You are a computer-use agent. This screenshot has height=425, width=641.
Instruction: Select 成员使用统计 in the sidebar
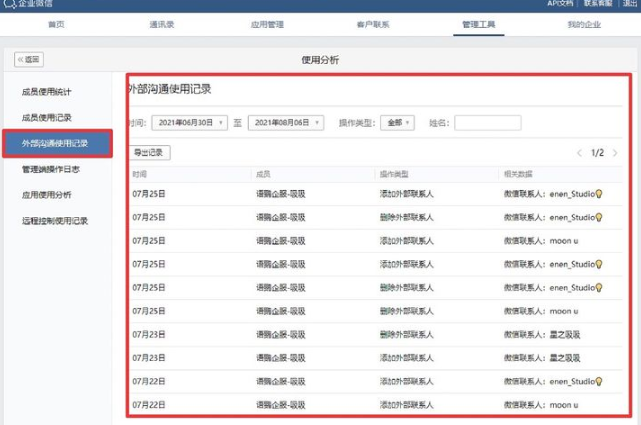[47, 92]
